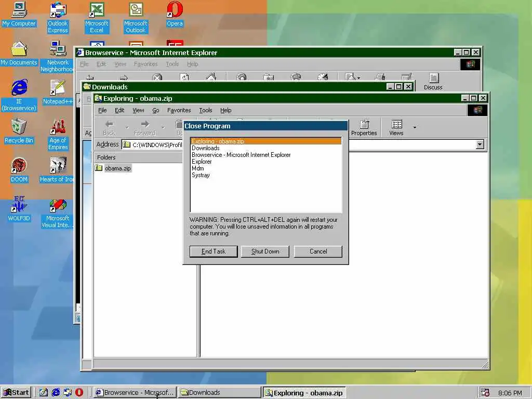Click the first quick launch icon beside Start

tap(43, 392)
